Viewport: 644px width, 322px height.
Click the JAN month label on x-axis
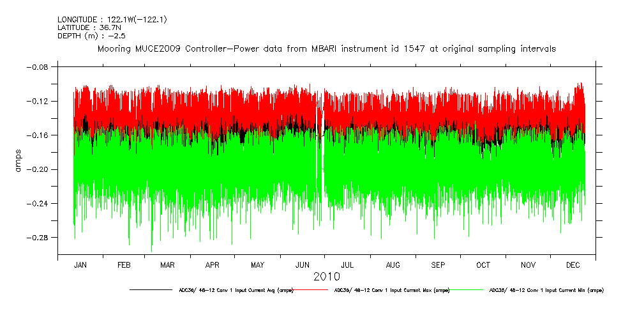coord(80,264)
